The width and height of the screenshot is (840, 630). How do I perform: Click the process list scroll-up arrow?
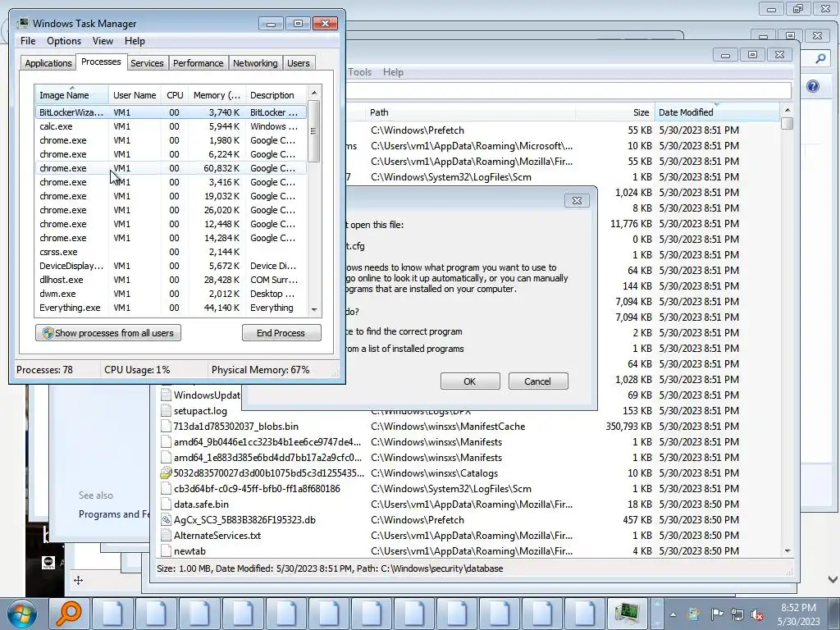point(314,93)
